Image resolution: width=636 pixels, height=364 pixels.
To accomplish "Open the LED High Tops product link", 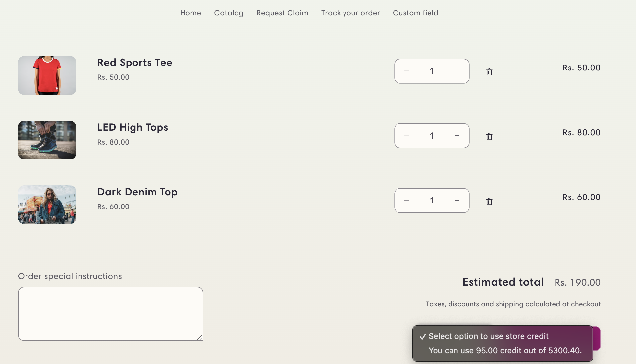I will click(x=132, y=127).
